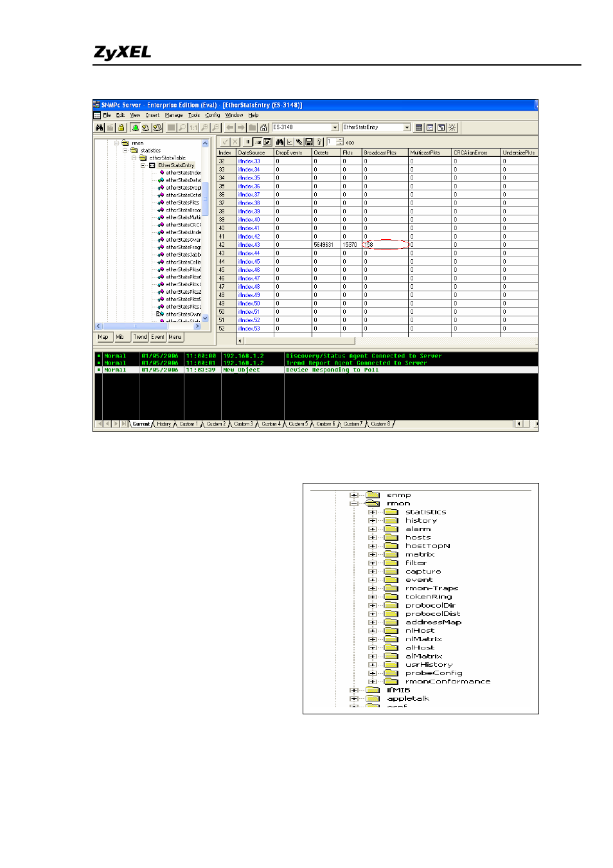Screen dimensions: 613x868
Task: Click the padlock icon in main toolbar
Action: pyautogui.click(x=121, y=127)
